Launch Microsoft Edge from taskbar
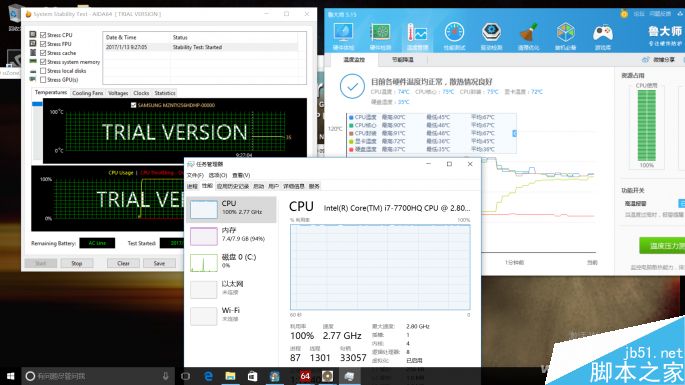The width and height of the screenshot is (685, 385). pyautogui.click(x=208, y=376)
